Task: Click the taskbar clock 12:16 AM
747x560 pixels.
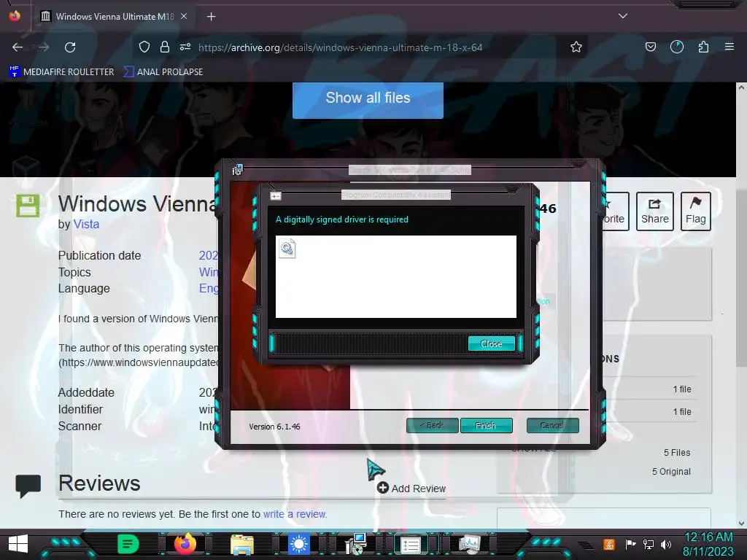Action: click(708, 537)
